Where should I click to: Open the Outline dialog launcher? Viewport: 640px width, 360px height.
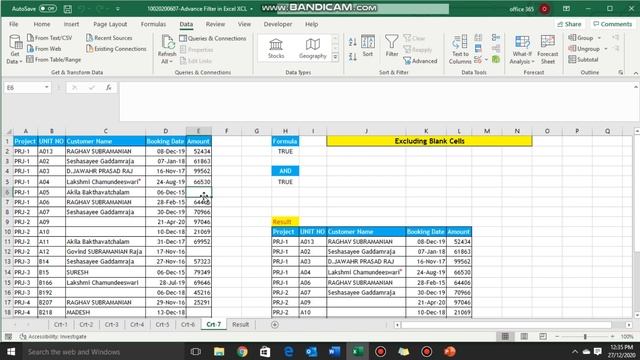coord(620,72)
